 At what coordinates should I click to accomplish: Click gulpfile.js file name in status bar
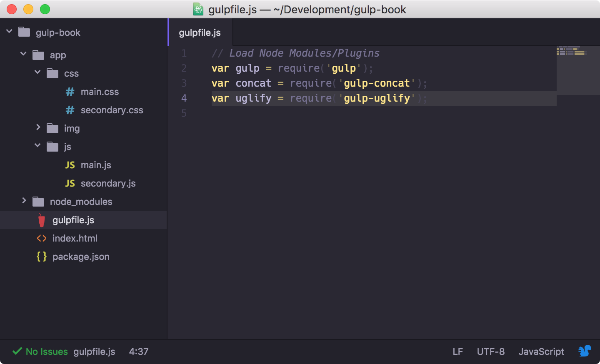tap(94, 352)
